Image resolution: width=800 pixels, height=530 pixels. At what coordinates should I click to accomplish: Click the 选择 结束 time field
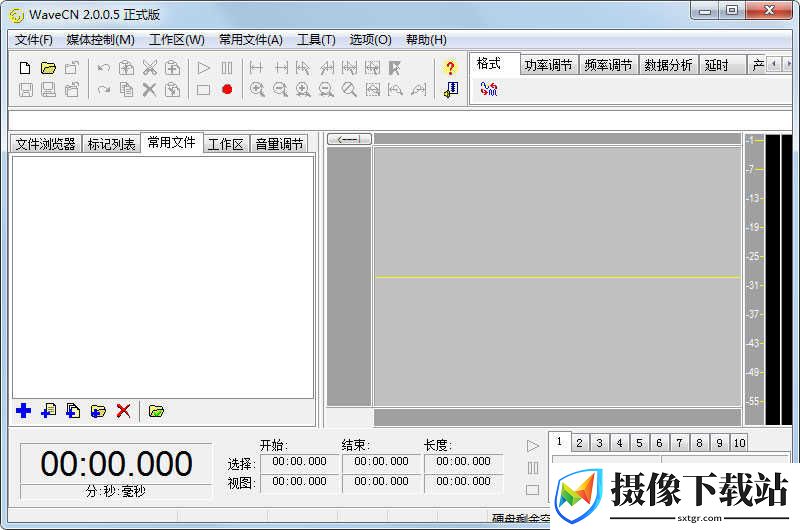[x=382, y=462]
